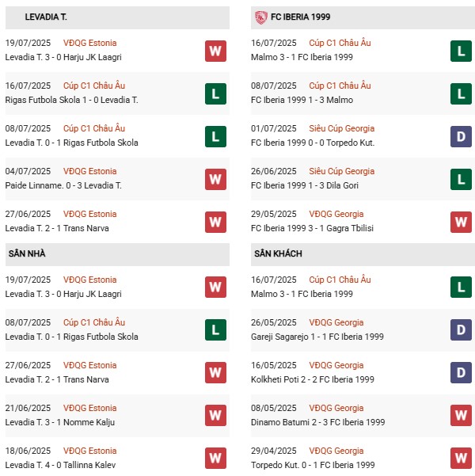Click D badge for Gareji Sagarejo 1 - 1 Iberia
The image size is (475, 476).
460,330
